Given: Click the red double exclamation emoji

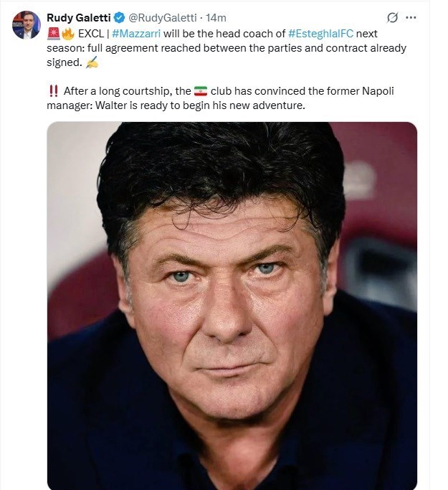Looking at the screenshot, I should (x=52, y=91).
